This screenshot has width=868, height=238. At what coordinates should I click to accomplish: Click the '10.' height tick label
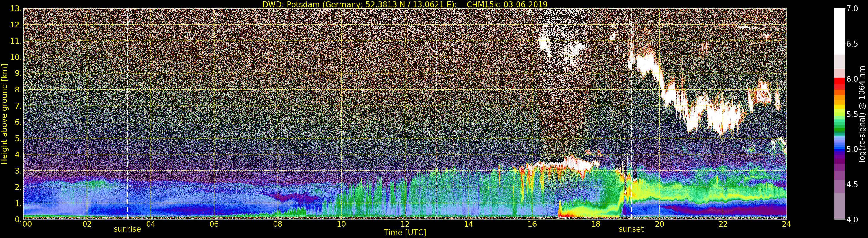click(x=16, y=57)
